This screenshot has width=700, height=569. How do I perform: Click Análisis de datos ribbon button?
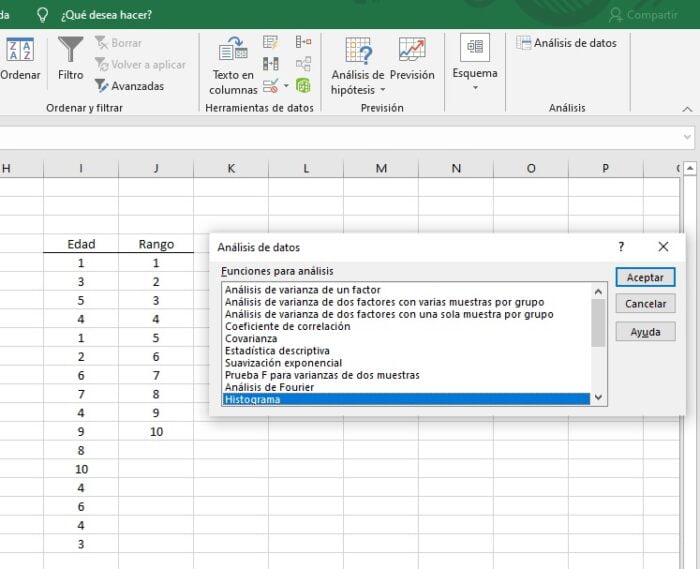[x=567, y=43]
